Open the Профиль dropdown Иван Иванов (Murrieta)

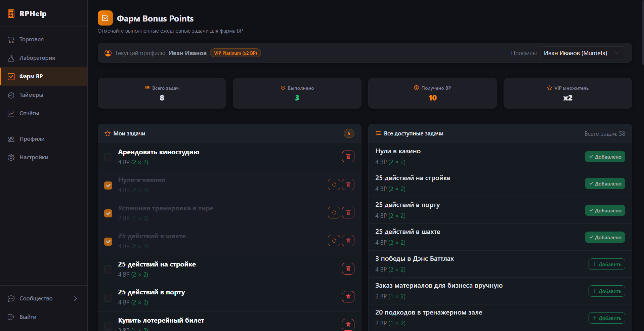(x=583, y=53)
